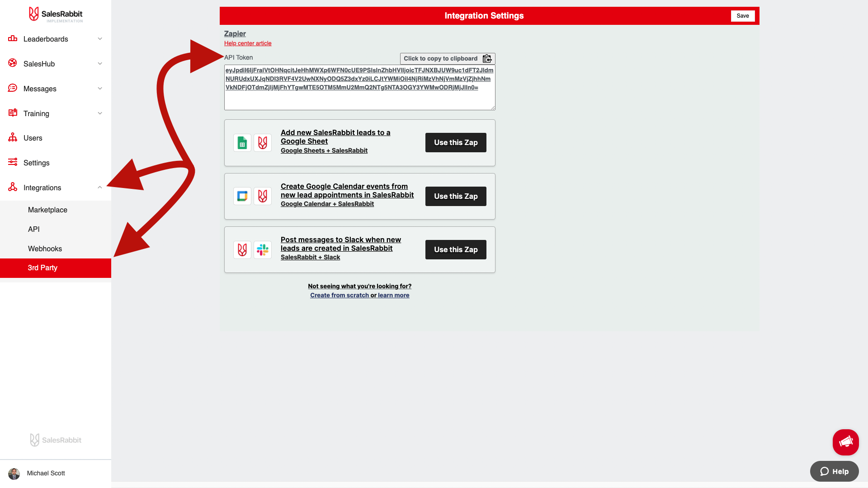The image size is (868, 488).
Task: Click SalesRabbit icon in Slack Zap
Action: pyautogui.click(x=242, y=250)
